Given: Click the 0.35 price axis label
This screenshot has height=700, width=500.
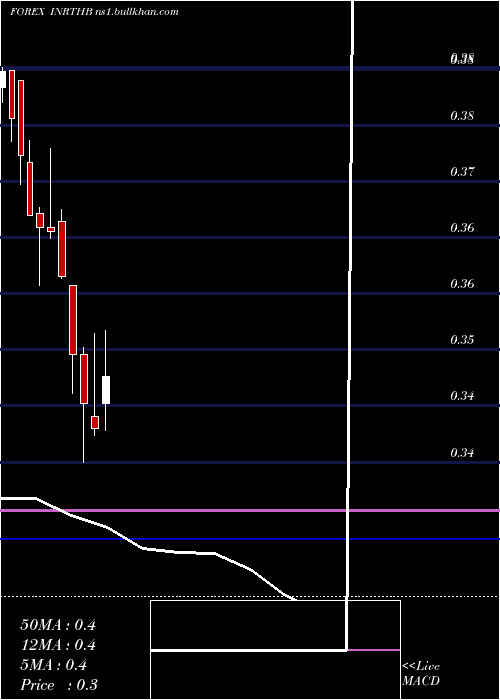Looking at the screenshot, I should (x=462, y=340).
